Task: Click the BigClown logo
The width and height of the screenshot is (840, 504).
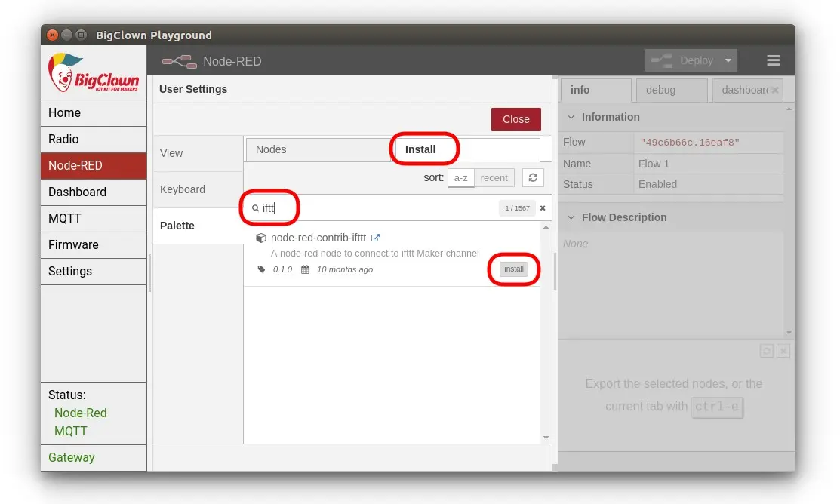Action: (94, 72)
